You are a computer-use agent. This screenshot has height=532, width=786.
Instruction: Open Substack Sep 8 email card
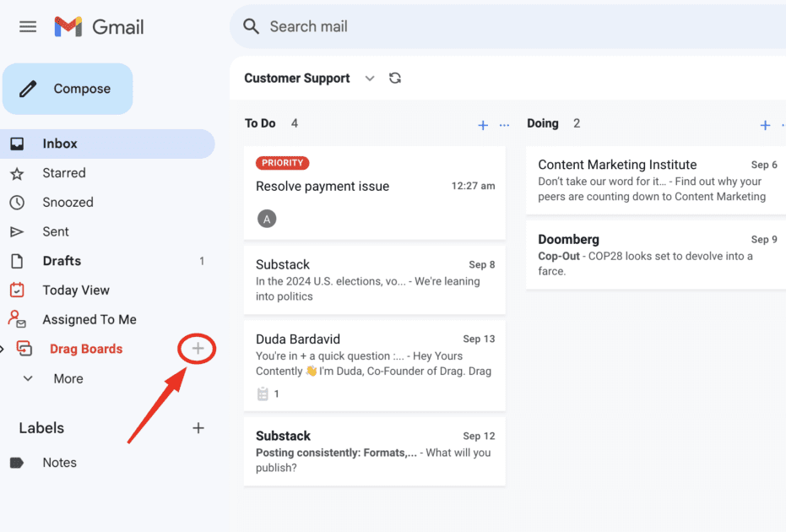(375, 280)
